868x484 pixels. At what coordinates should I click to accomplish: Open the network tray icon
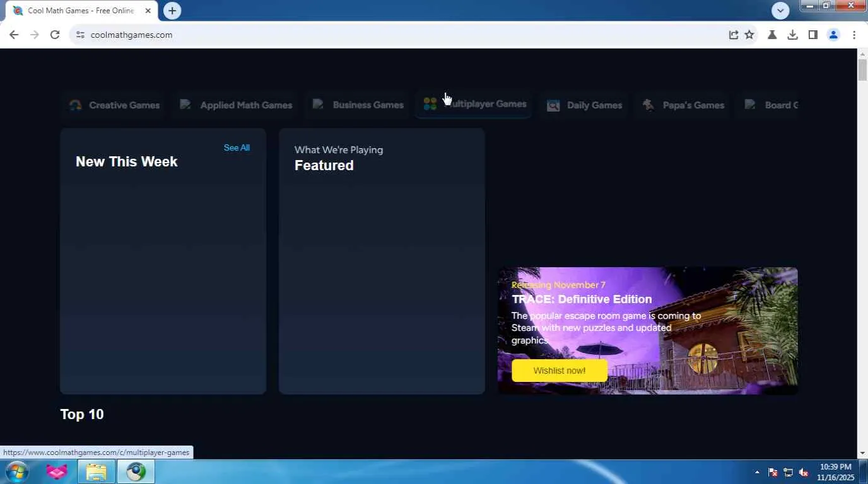[788, 473]
